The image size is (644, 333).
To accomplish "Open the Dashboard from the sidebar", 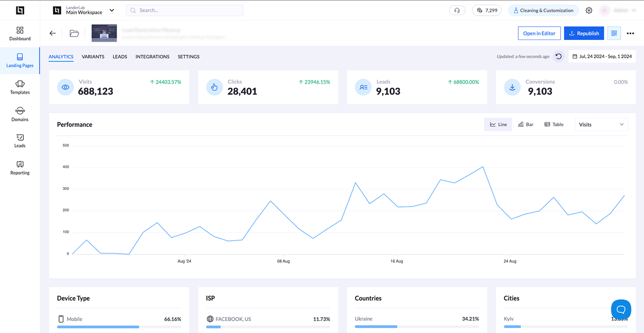I will tap(20, 33).
